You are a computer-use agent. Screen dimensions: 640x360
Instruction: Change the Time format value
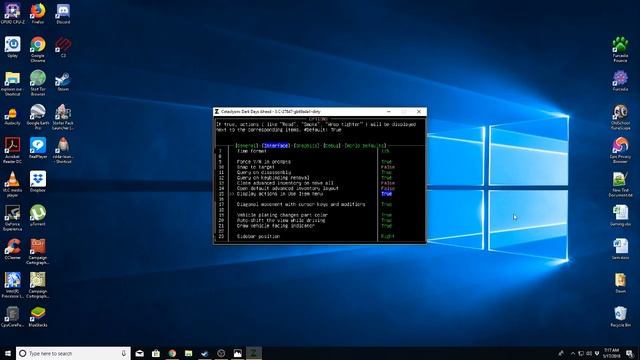coord(385,151)
